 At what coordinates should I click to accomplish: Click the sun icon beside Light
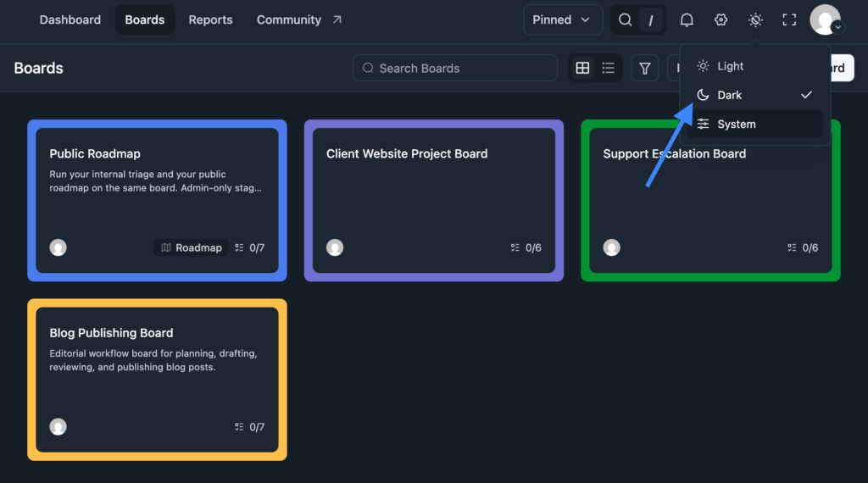[x=703, y=66]
